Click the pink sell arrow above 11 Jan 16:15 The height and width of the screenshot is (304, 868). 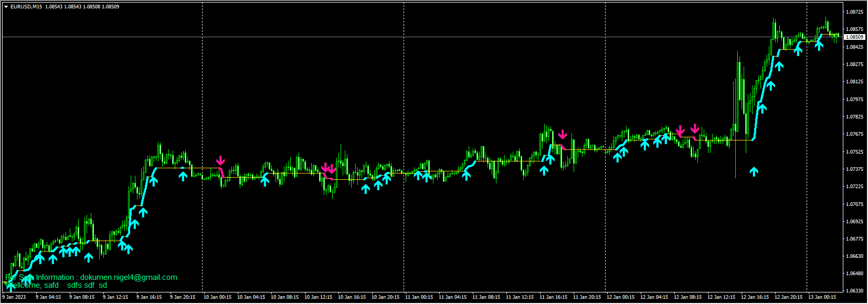[563, 135]
